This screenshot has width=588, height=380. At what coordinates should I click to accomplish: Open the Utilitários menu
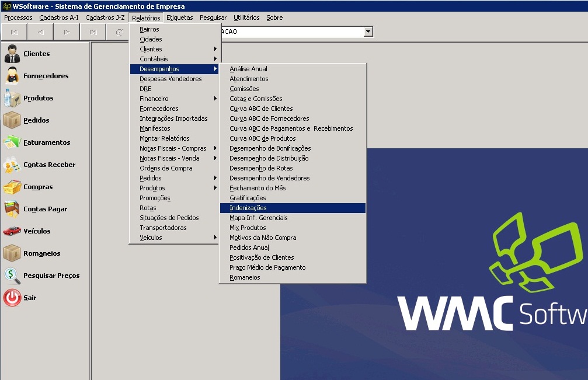tap(246, 18)
